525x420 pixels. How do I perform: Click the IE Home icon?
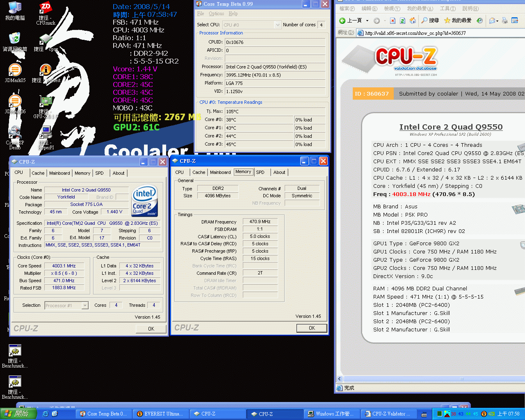(x=413, y=21)
